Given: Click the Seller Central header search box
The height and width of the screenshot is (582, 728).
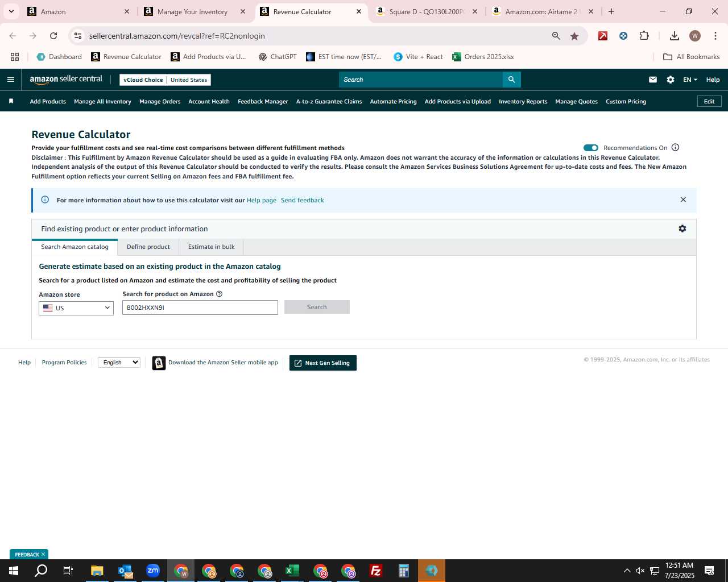Looking at the screenshot, I should 421,80.
